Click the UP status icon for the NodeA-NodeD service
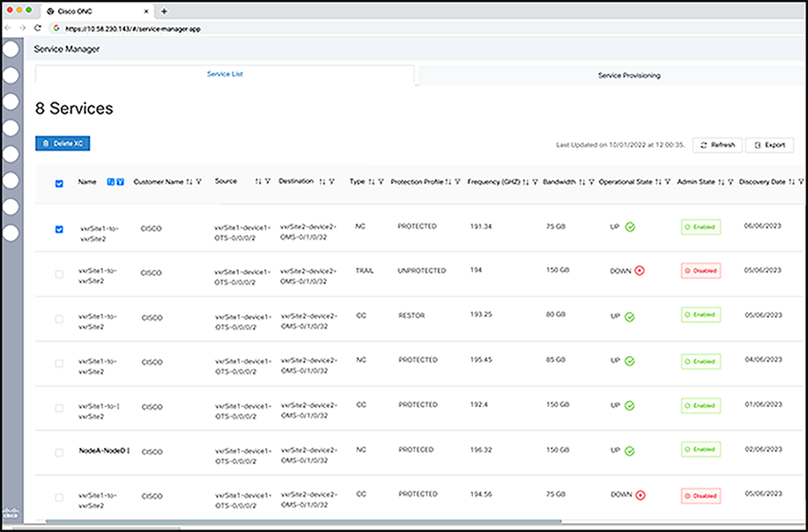 click(x=630, y=451)
